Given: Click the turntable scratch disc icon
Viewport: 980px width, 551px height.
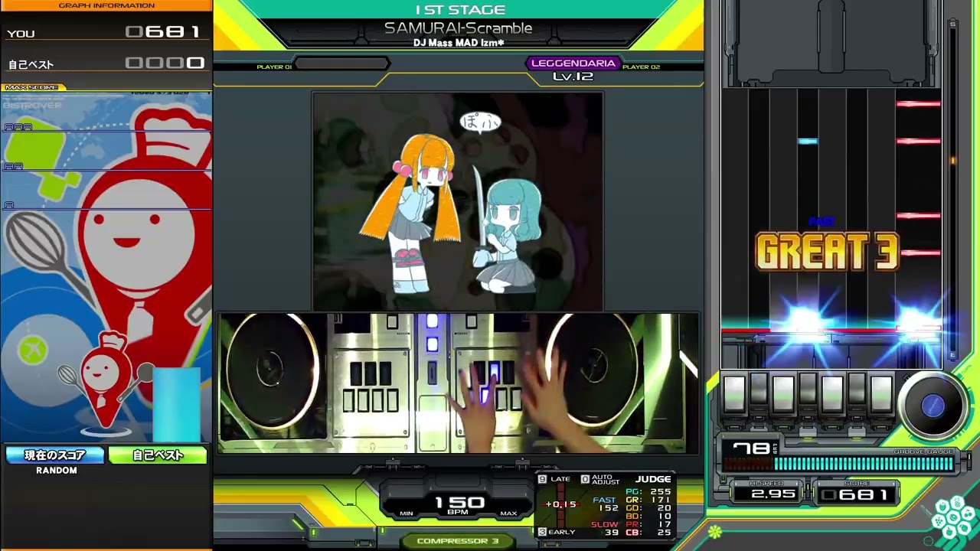Looking at the screenshot, I should (933, 406).
